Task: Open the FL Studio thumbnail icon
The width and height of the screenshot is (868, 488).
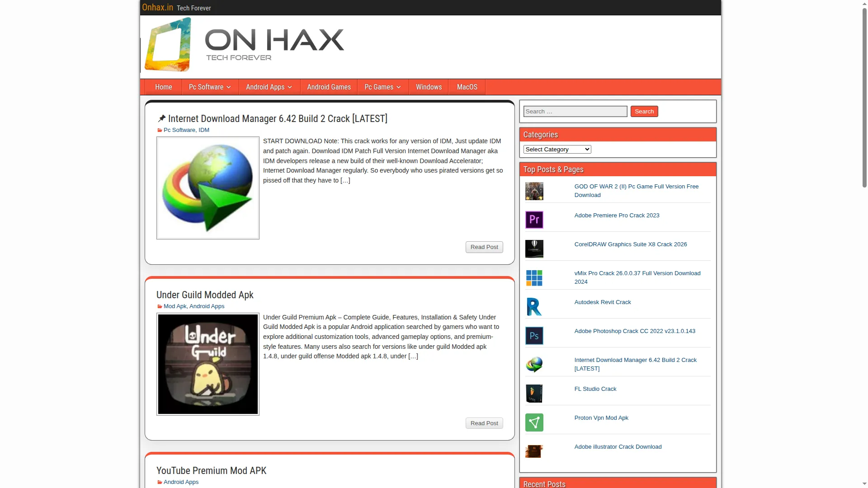Action: (x=534, y=394)
